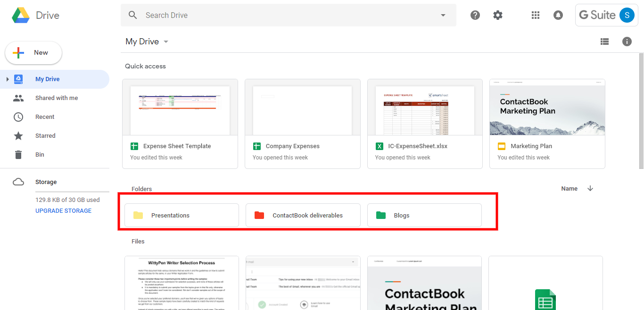Click the Recent clock icon
Viewport: 644px width, 310px height.
tap(18, 117)
